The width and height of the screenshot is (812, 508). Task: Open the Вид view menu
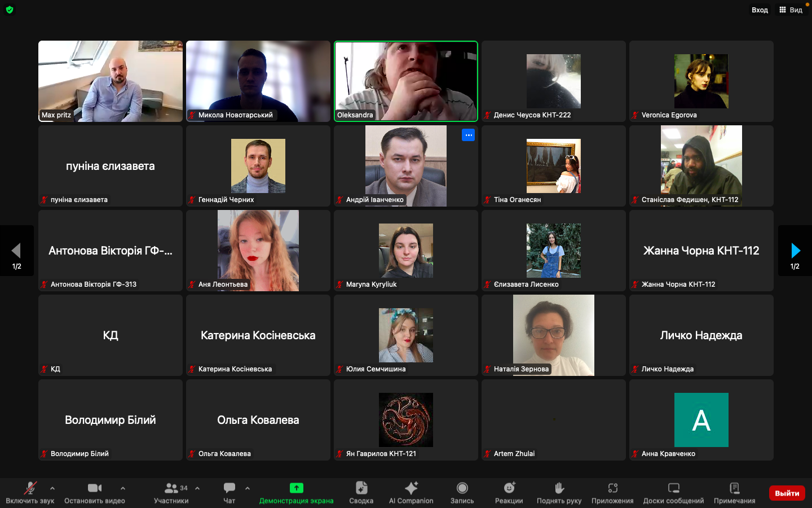pos(791,10)
